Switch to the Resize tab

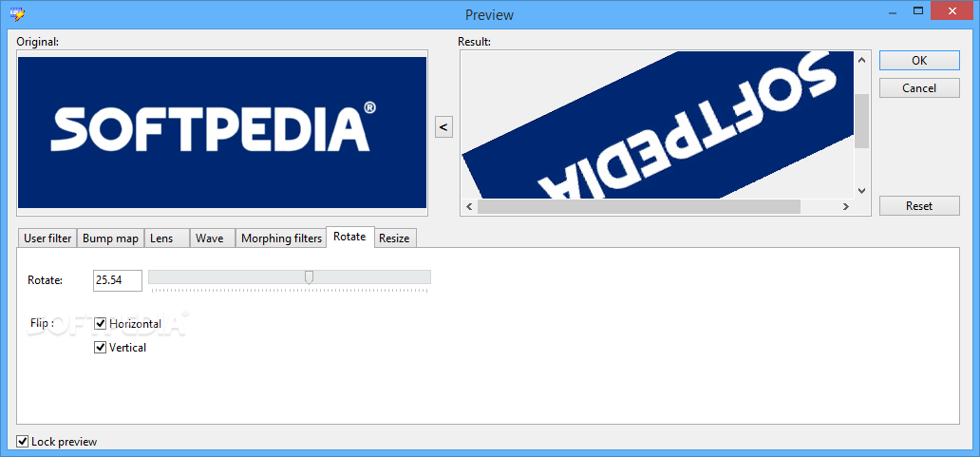[x=394, y=238]
